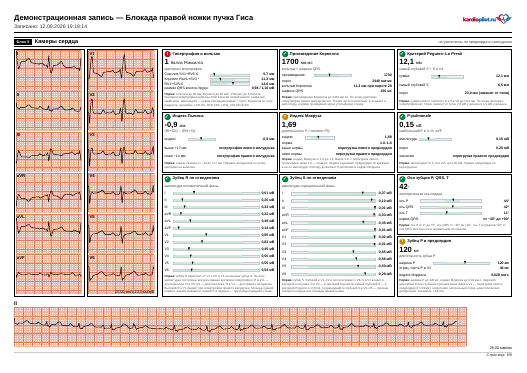This screenshot has width=527, height=373.
Task: Click green check icon on Произведение Корнелла card
Action: pyautogui.click(x=285, y=54)
